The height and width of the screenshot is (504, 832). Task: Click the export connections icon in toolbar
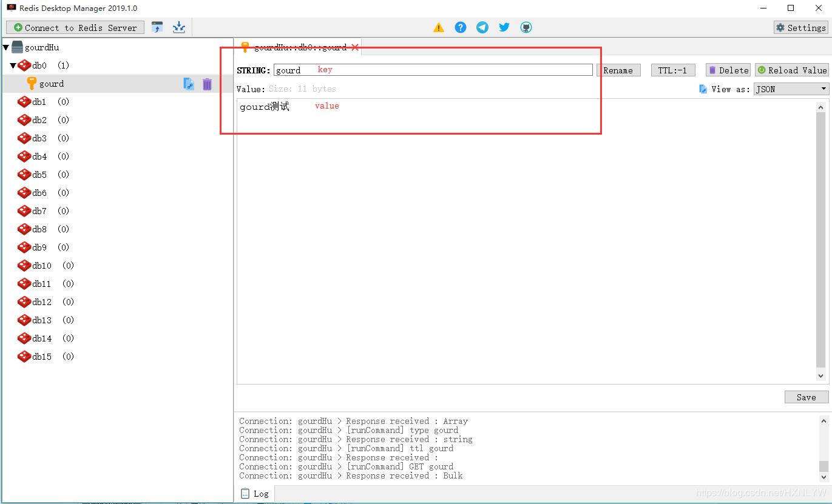179,27
